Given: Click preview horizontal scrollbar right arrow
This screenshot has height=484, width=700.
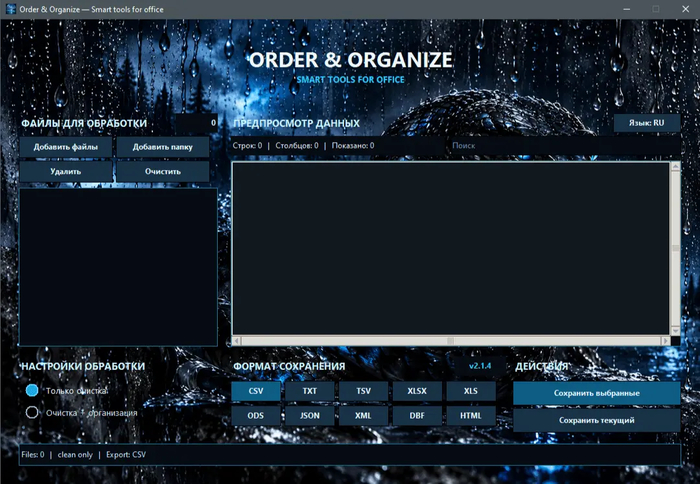Looking at the screenshot, I should tap(666, 341).
